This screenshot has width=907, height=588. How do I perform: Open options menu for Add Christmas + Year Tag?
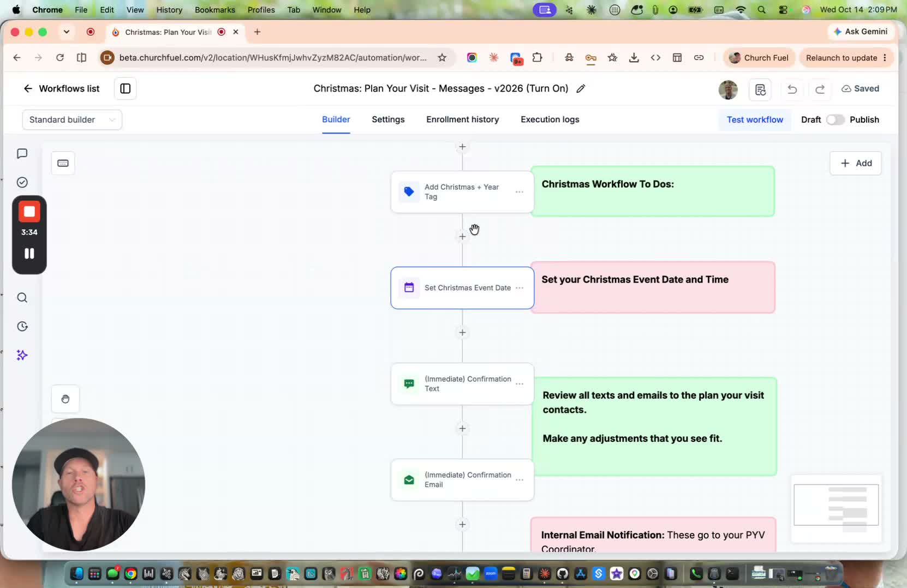point(520,192)
